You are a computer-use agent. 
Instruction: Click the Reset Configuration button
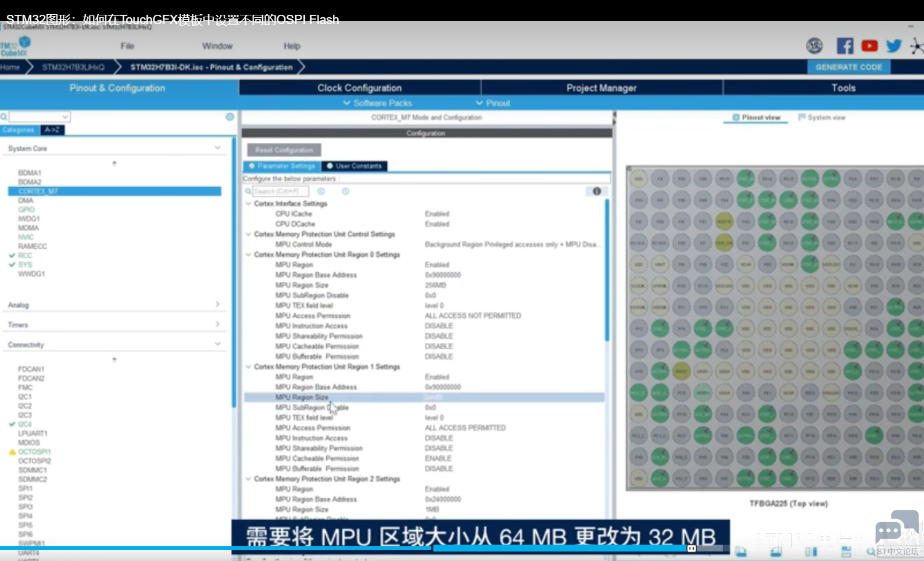[284, 150]
